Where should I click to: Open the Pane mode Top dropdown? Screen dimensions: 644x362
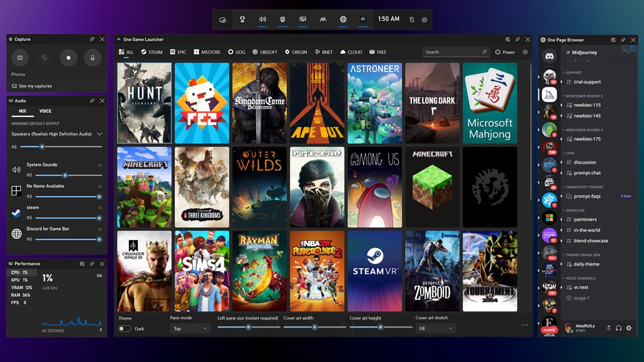pyautogui.click(x=190, y=328)
